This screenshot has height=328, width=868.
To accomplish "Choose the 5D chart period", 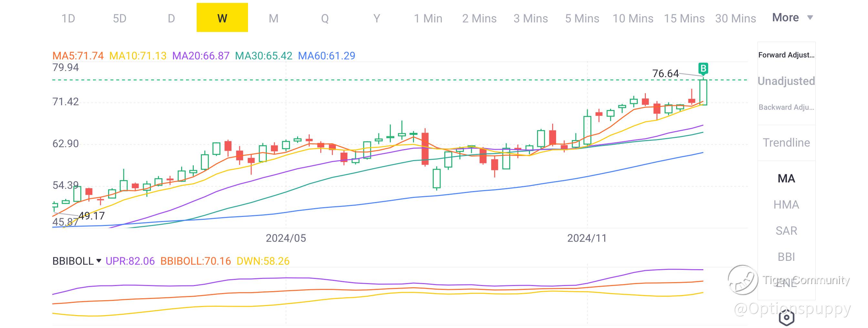I will pos(119,18).
